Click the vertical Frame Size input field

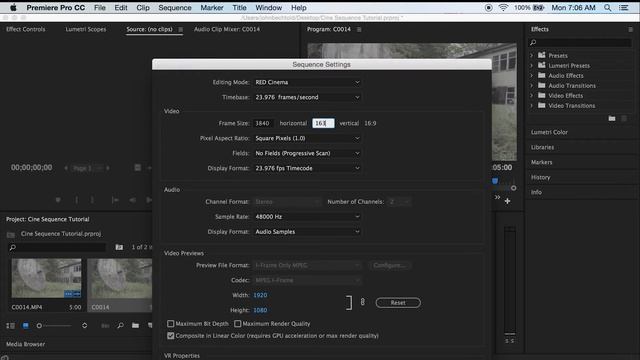[323, 123]
